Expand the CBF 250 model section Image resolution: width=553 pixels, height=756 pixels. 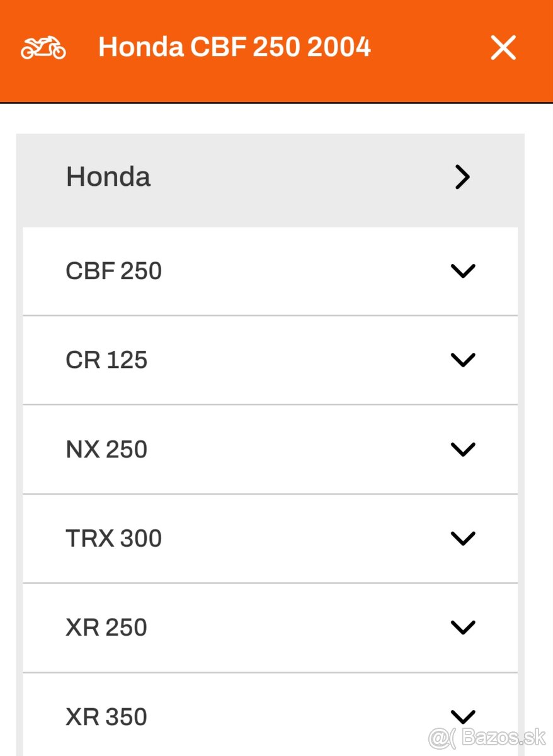coord(271,271)
